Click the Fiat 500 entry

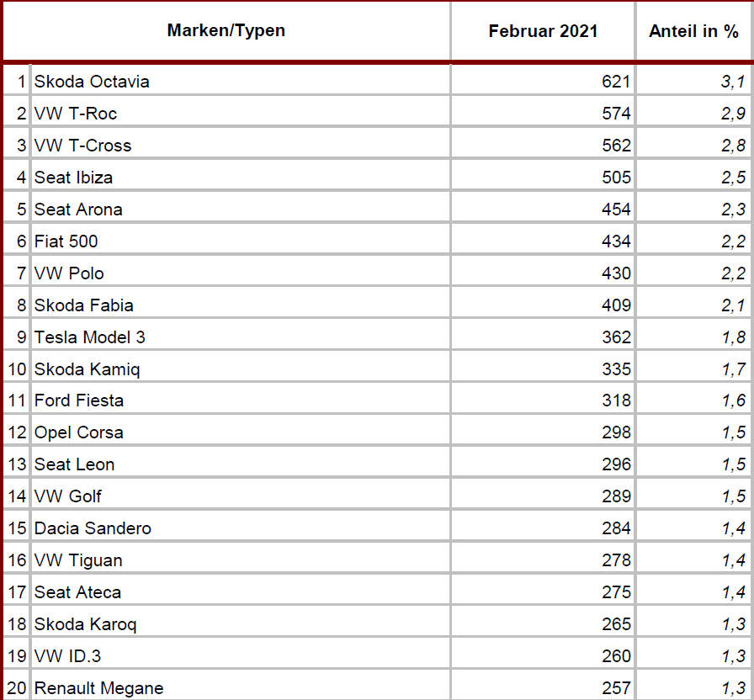66,241
